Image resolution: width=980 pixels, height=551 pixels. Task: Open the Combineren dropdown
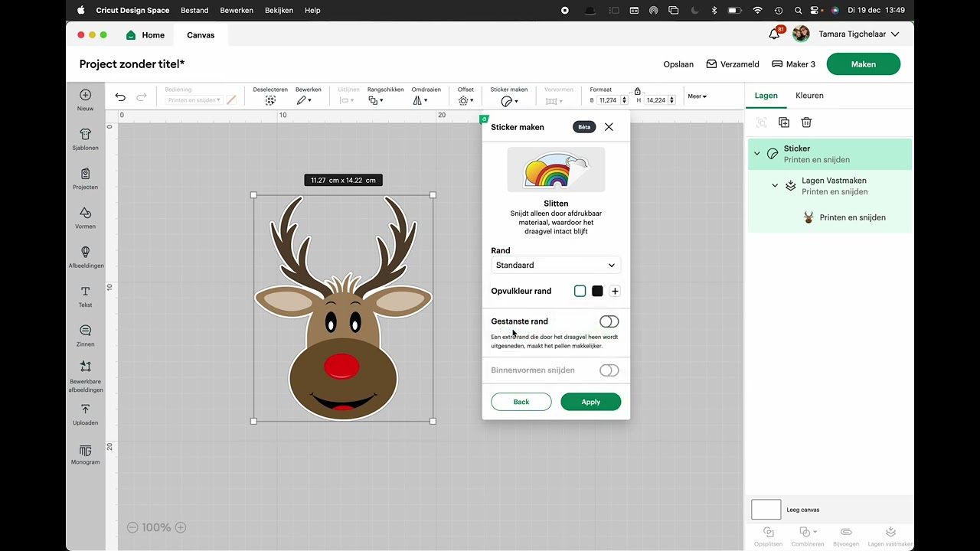(x=808, y=536)
